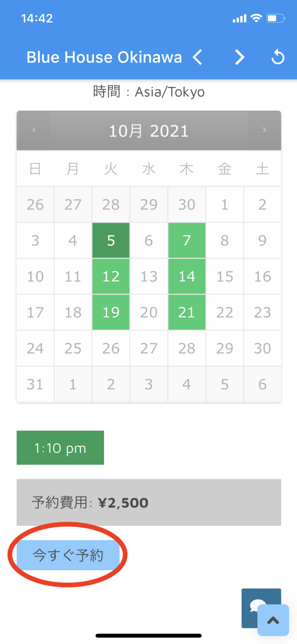Tap the Wi-Fi status icon
This screenshot has width=297, height=644.
pos(256,18)
